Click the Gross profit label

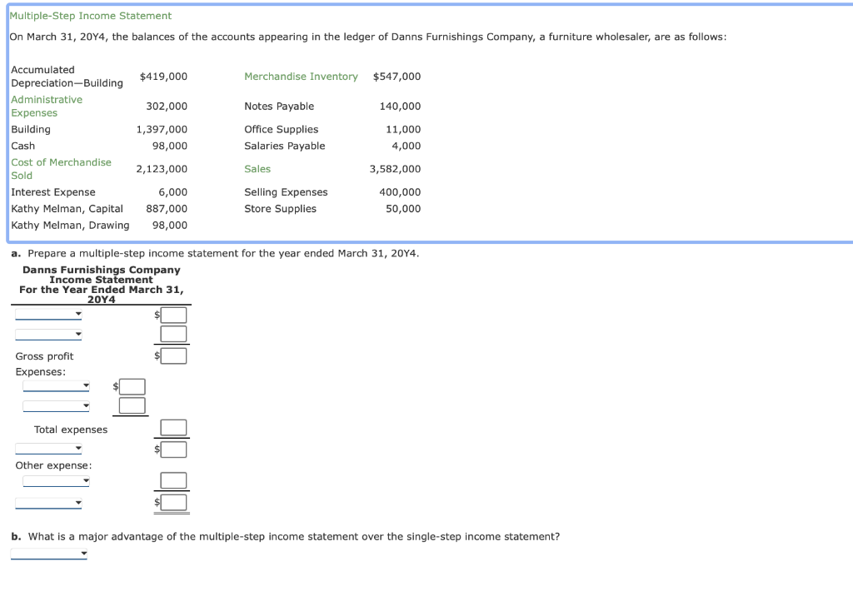pos(44,356)
